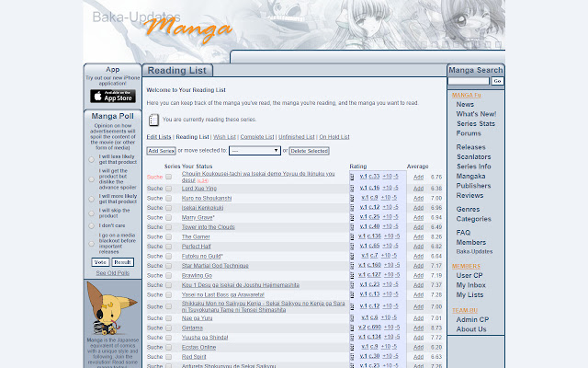588x368 pixels.
Task: Click the small list icon in Lord Xue Ying row
Action: pyautogui.click(x=352, y=188)
